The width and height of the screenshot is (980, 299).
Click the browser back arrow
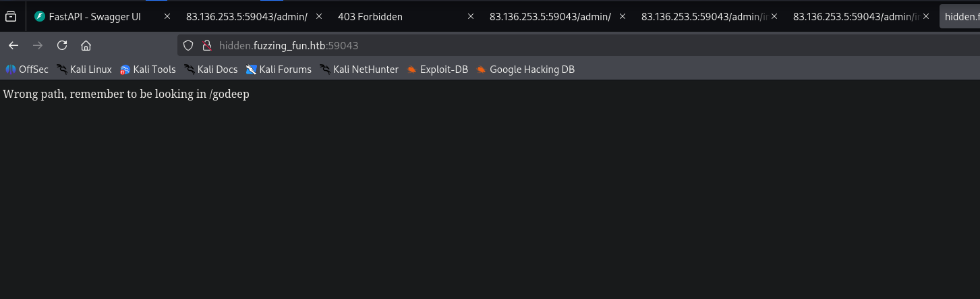pyautogui.click(x=13, y=46)
